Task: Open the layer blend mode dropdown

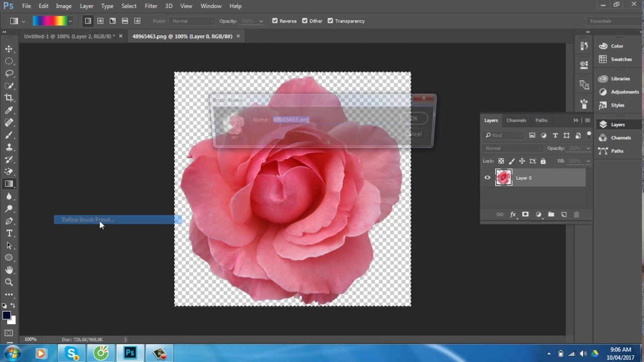Action: [x=512, y=148]
